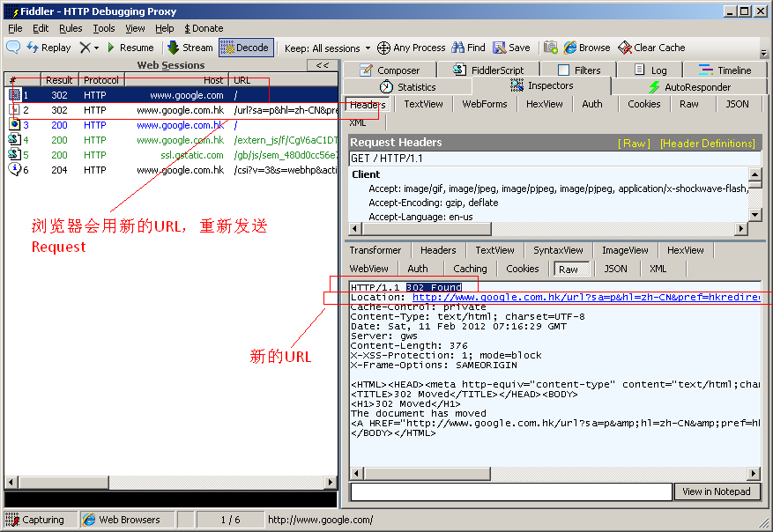Toggle the Stream mode button
Screen dimensions: 773x532
coord(190,48)
